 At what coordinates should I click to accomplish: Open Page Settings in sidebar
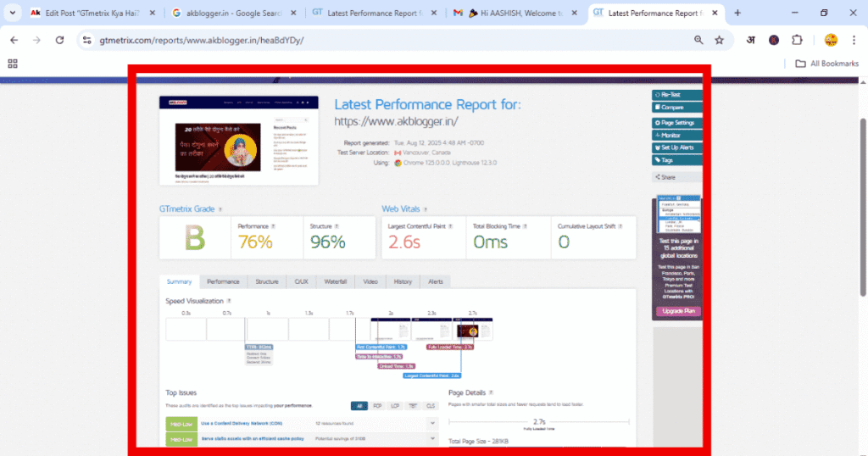(676, 123)
